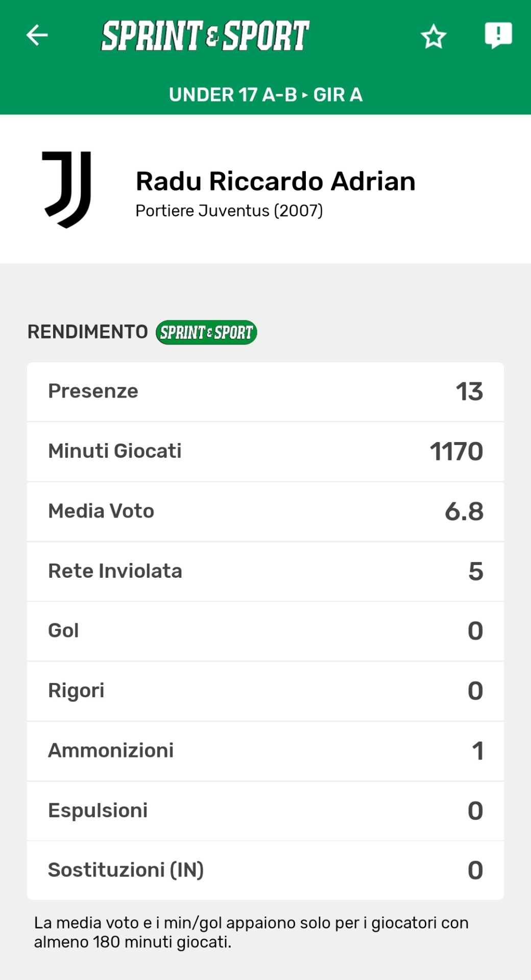
Task: Add player to favorites with star icon
Action: [x=433, y=36]
